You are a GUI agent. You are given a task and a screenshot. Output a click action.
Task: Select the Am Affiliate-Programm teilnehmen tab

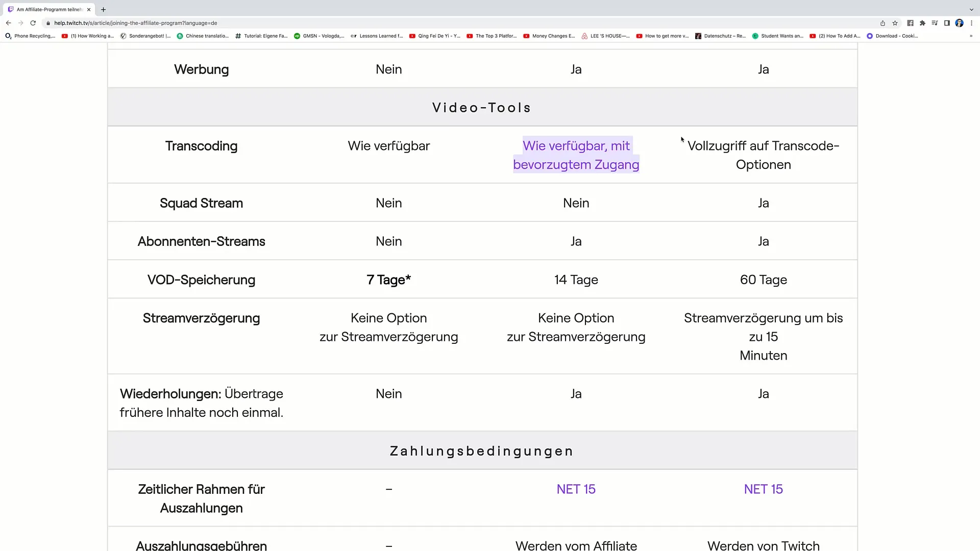click(50, 9)
